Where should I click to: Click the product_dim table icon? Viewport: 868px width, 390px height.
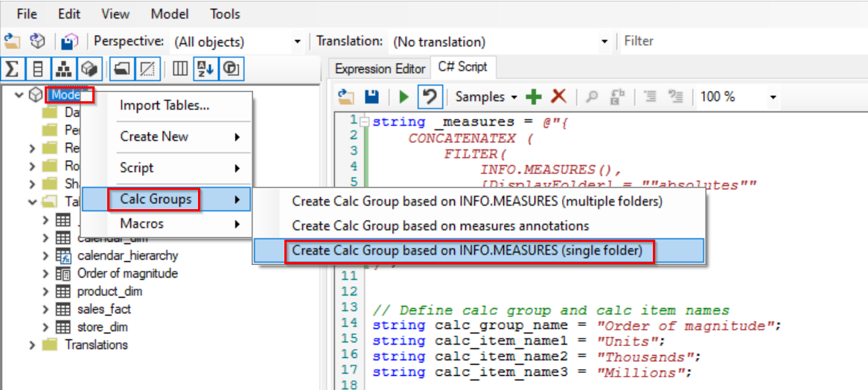63,291
